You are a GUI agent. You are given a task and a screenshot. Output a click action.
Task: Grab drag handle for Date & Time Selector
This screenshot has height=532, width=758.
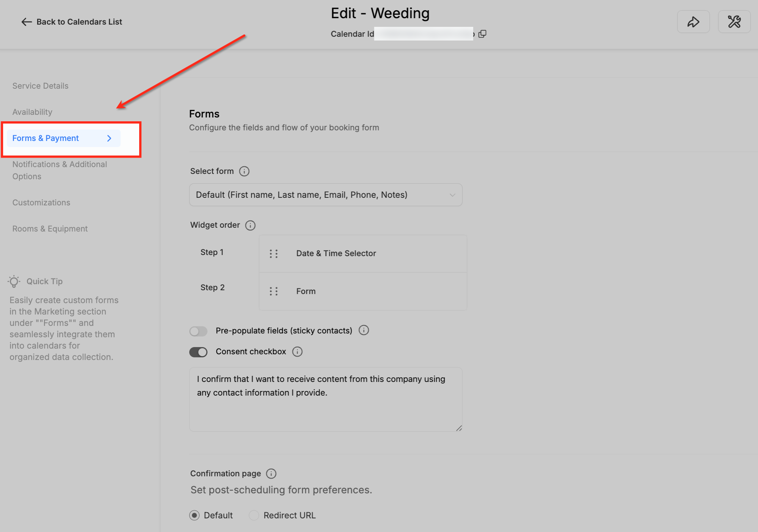tap(273, 253)
